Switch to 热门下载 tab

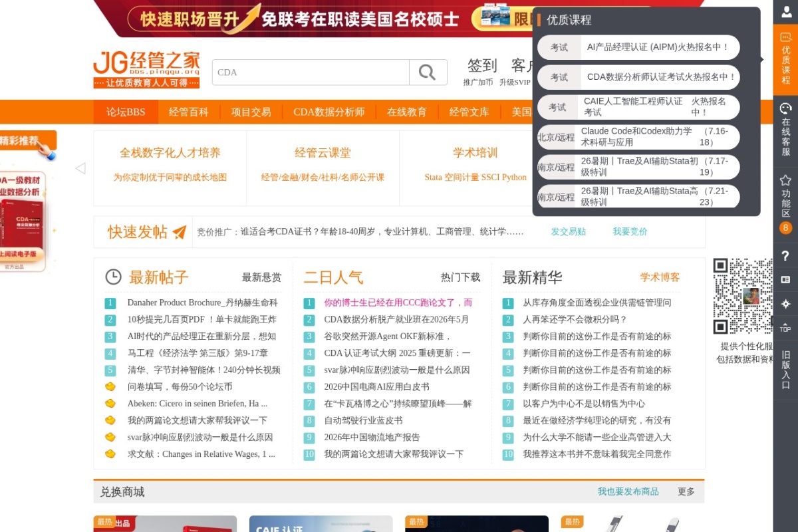click(x=460, y=277)
